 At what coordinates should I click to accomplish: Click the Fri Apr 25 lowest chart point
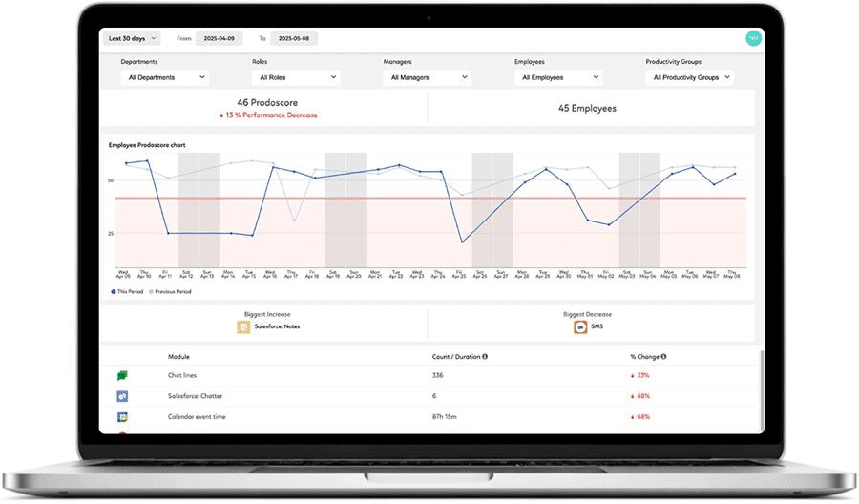[462, 241]
